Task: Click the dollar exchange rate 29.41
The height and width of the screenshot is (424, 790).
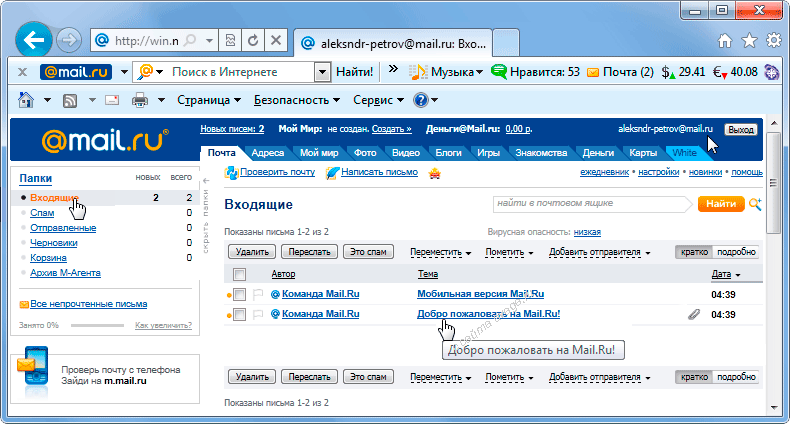Action: click(x=683, y=72)
